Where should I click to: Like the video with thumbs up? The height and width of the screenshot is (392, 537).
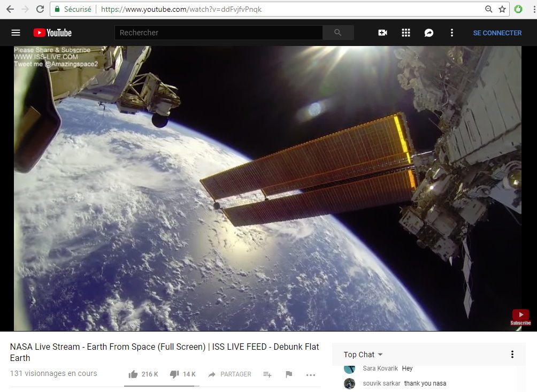pyautogui.click(x=133, y=374)
